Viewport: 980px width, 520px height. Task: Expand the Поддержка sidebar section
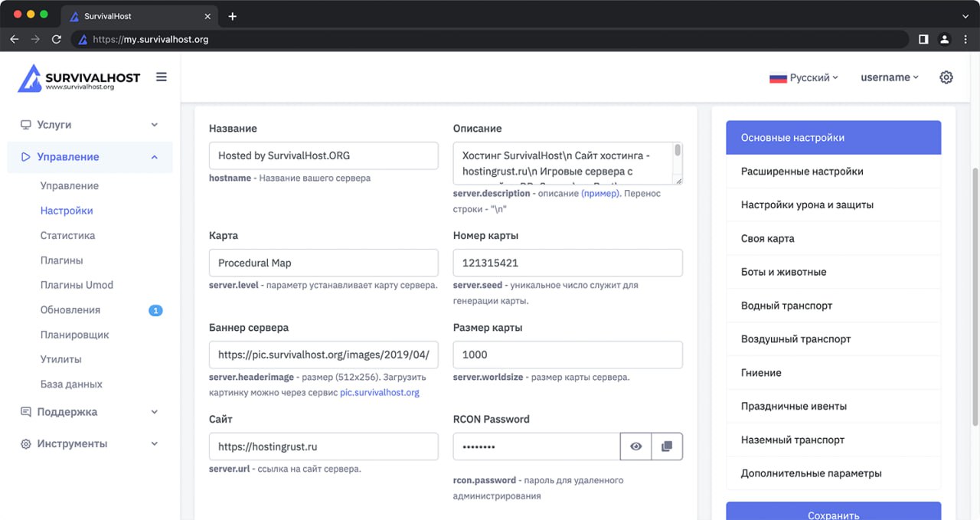click(90, 412)
